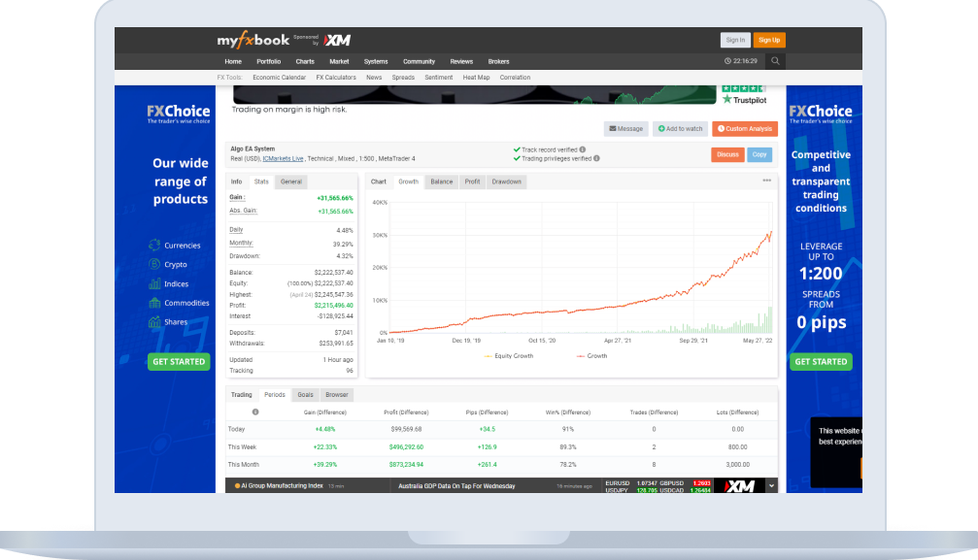
Task: Click the XM logo in the news ticker
Action: click(739, 485)
